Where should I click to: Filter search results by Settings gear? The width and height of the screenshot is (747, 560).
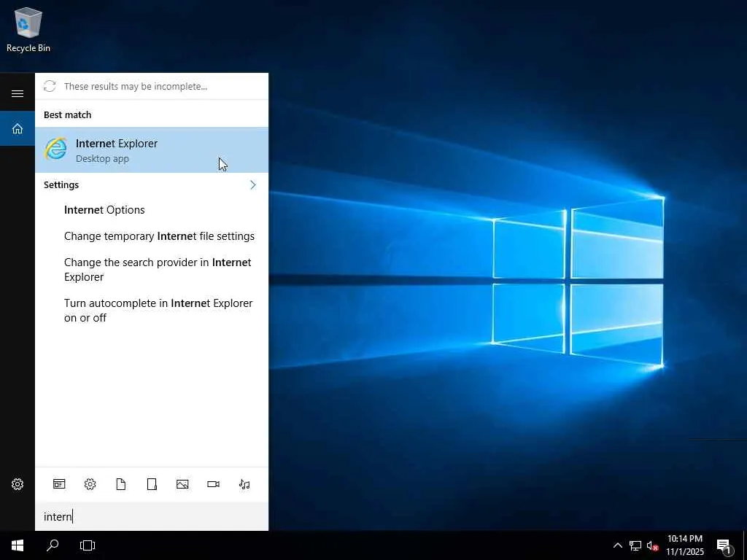[90, 484]
